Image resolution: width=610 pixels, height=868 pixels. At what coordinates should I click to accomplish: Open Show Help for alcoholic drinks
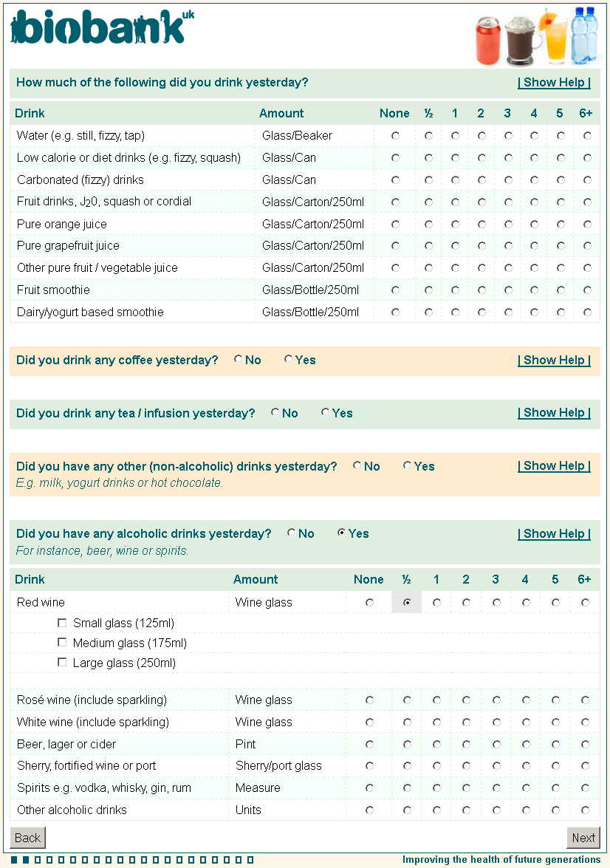coord(554,534)
